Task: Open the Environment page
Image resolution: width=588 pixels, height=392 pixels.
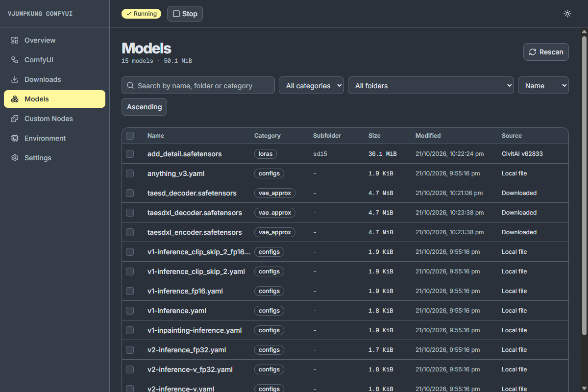Action: click(x=54, y=138)
